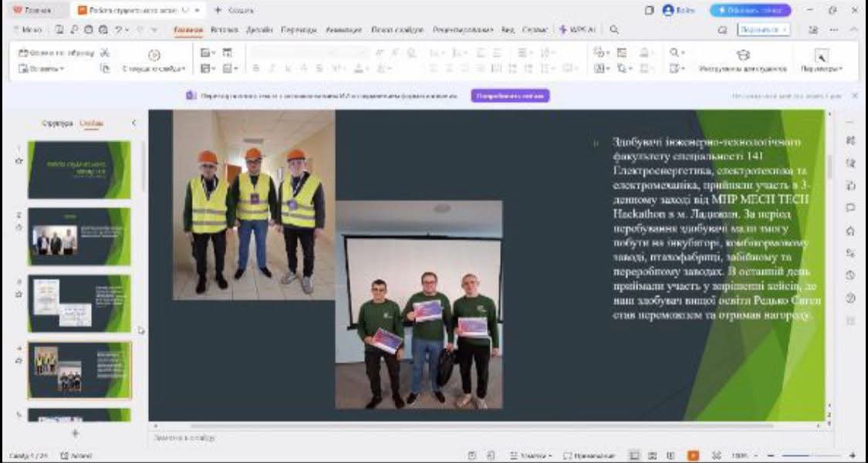Click the search magnifier icon in the menu bar
Viewport: 868px width, 463px height.
614,30
